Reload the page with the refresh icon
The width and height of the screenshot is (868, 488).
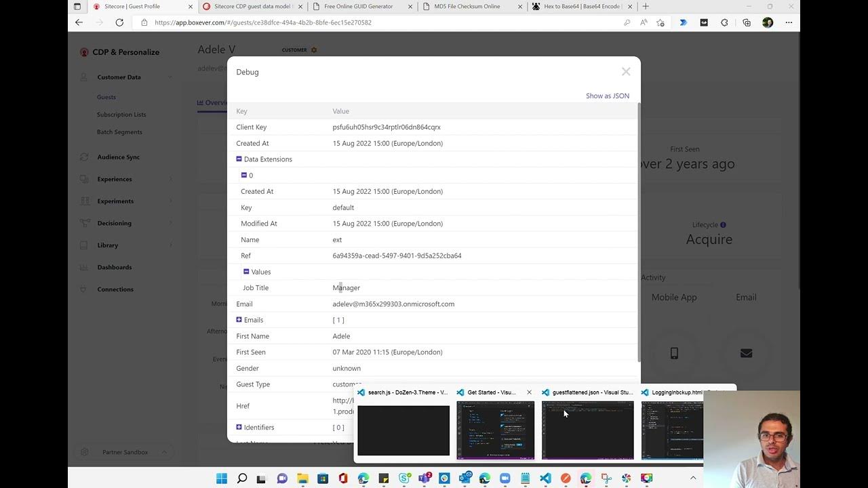(x=119, y=22)
